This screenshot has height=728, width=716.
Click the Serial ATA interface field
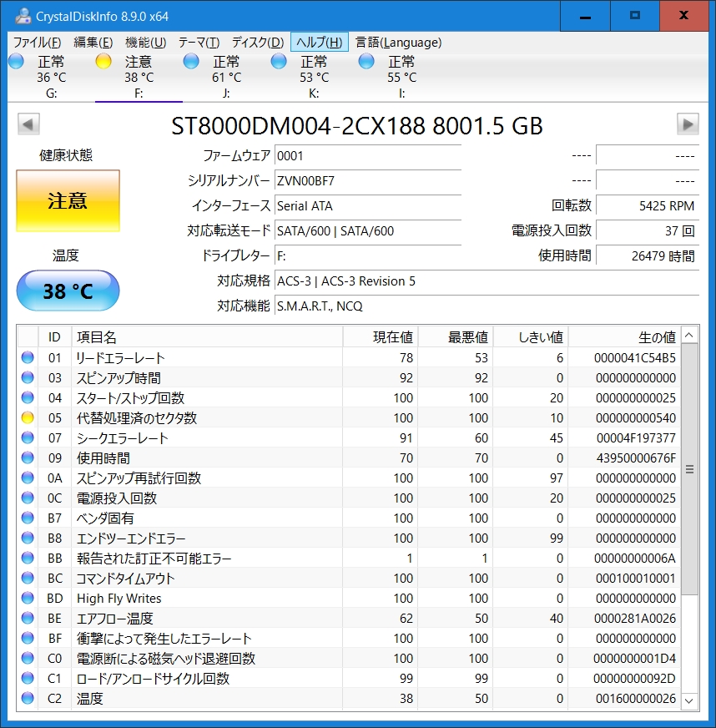coord(367,206)
